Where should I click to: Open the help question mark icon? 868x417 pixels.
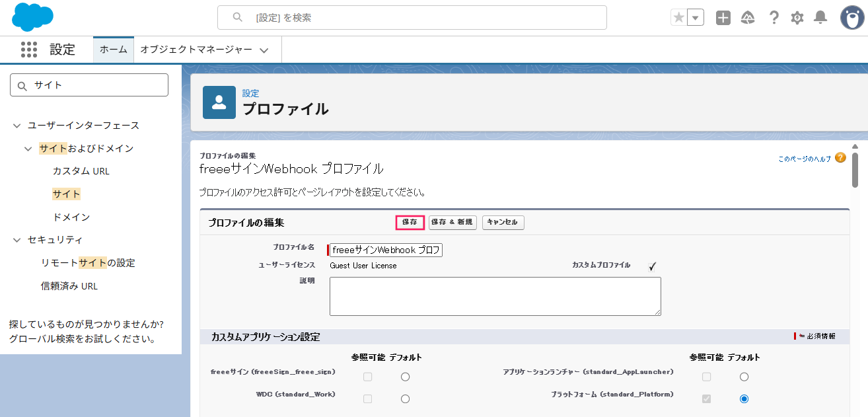coord(774,18)
